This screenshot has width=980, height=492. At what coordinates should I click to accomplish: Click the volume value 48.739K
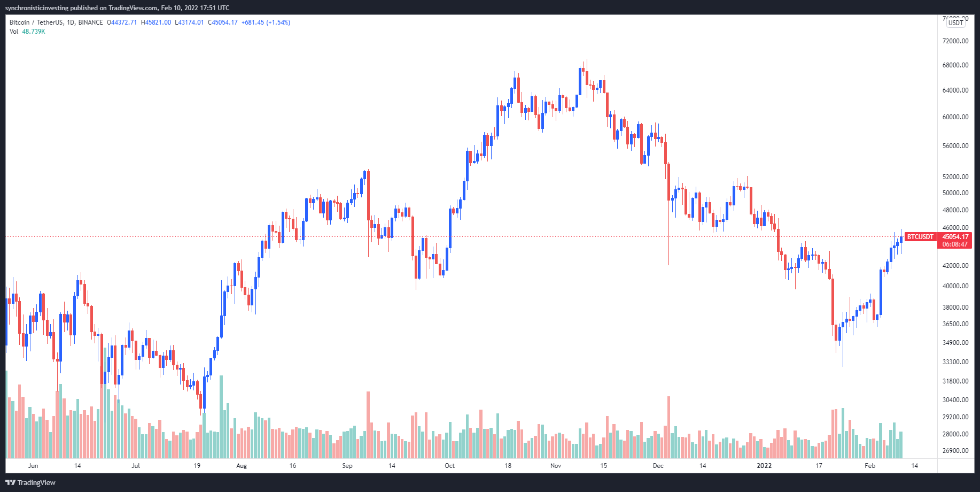pyautogui.click(x=34, y=32)
